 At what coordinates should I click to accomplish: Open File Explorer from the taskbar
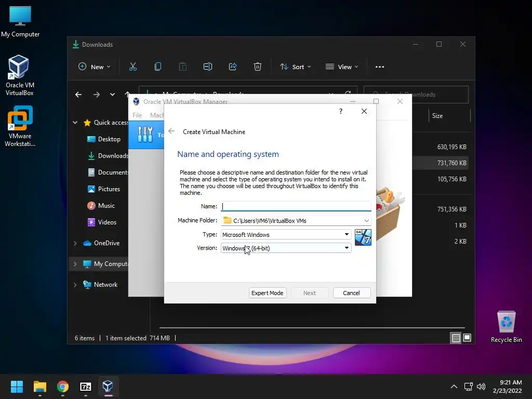(39, 387)
